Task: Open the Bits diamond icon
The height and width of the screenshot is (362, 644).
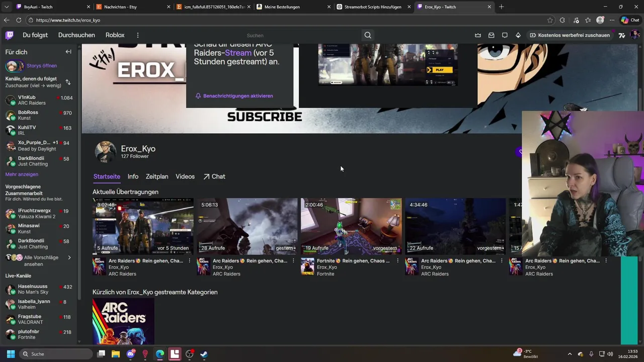Action: click(518, 35)
